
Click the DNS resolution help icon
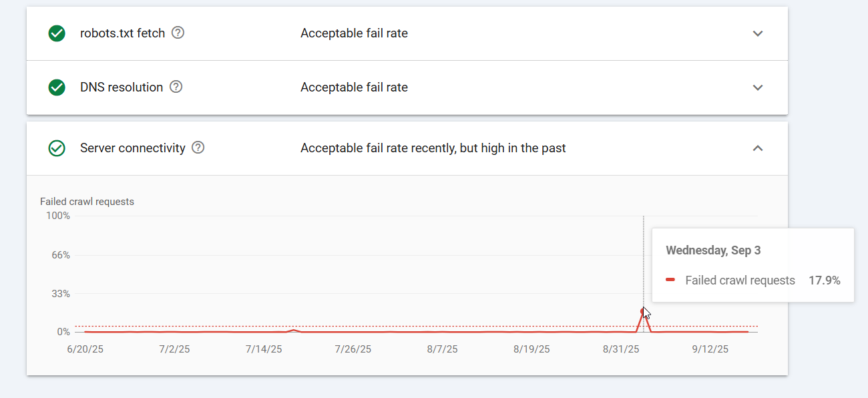point(176,87)
